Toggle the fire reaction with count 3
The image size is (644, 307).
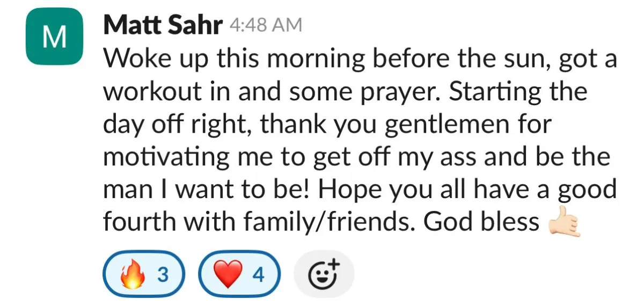pos(143,274)
